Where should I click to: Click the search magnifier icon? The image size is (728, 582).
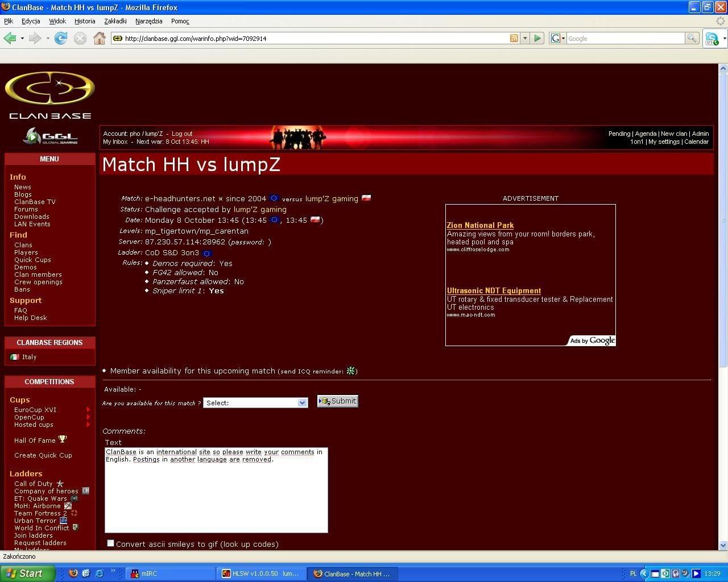pyautogui.click(x=692, y=38)
